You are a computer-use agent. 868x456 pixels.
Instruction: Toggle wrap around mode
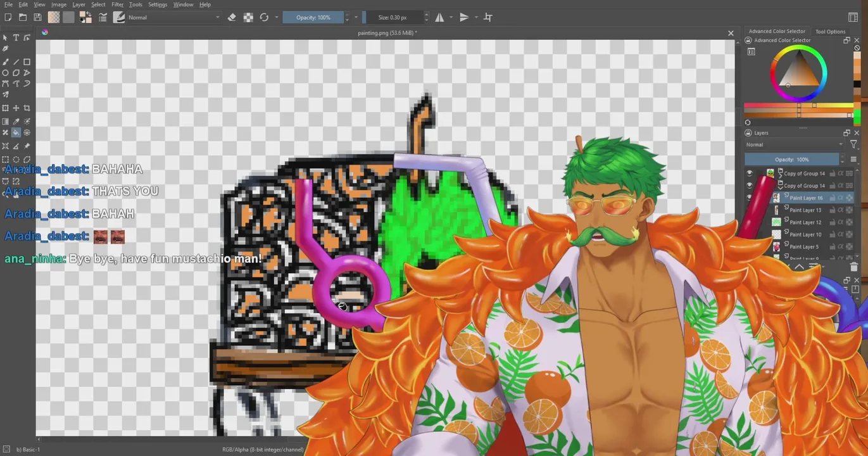(488, 17)
